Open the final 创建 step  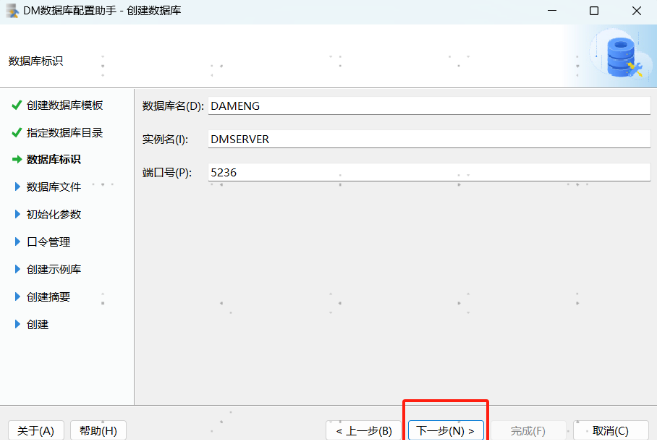coord(37,324)
